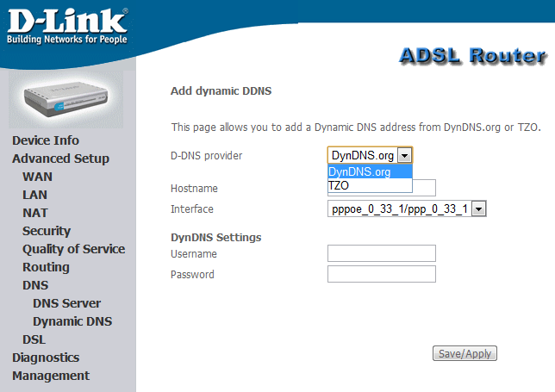Image resolution: width=555 pixels, height=392 pixels.
Task: Open the Advanced Setup menu
Action: tap(60, 159)
